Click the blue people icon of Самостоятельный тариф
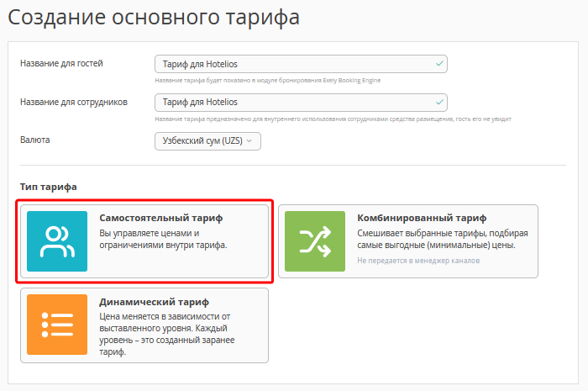The width and height of the screenshot is (588, 391). (57, 241)
